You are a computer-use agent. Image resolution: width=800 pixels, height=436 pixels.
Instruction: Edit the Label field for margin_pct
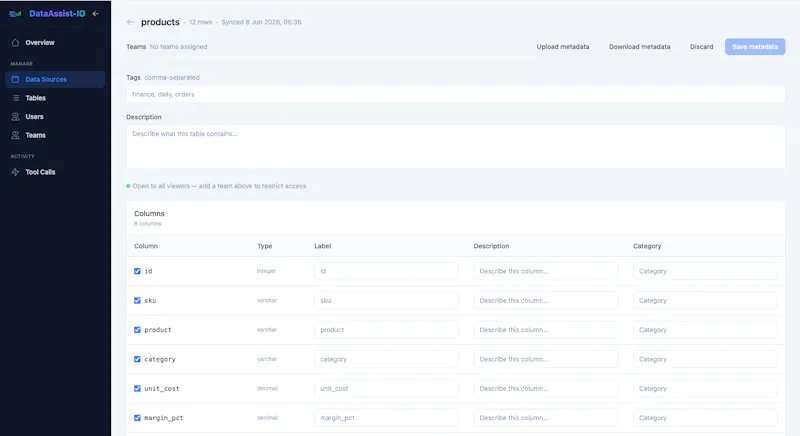click(x=386, y=418)
